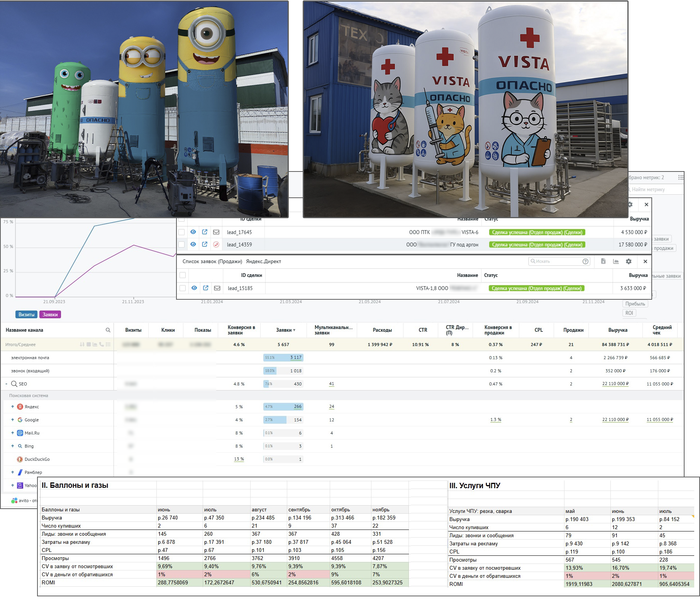Click envelope icon for lead_15185
Image resolution: width=700 pixels, height=606 pixels.
tap(217, 288)
